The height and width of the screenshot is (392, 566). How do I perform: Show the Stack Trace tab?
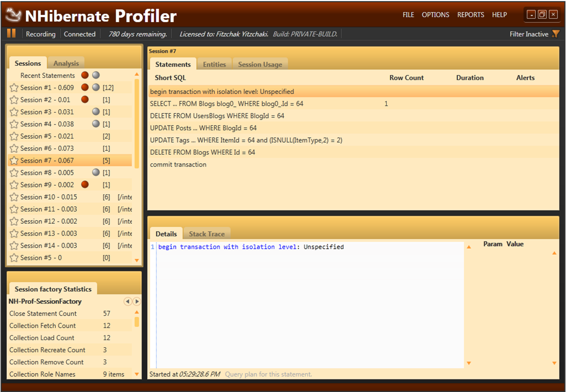tap(207, 233)
